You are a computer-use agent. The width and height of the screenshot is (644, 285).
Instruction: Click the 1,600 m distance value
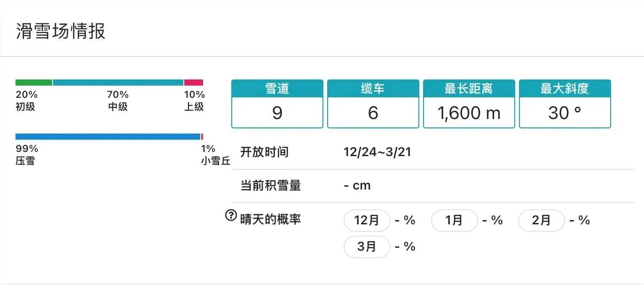469,113
